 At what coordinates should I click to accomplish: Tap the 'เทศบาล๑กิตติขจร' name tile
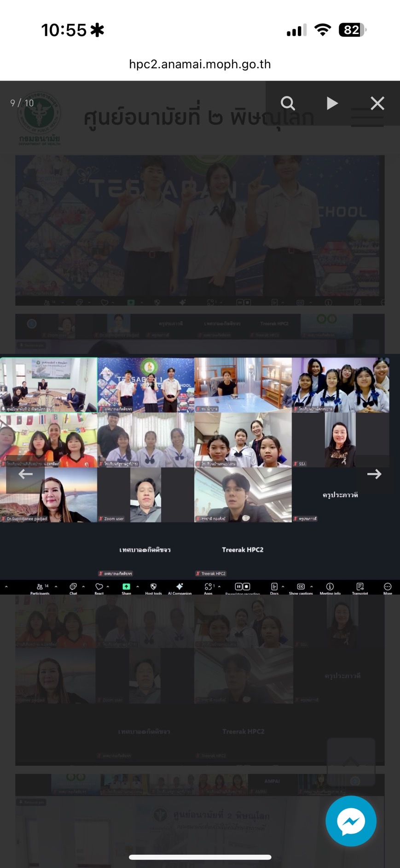point(145,550)
